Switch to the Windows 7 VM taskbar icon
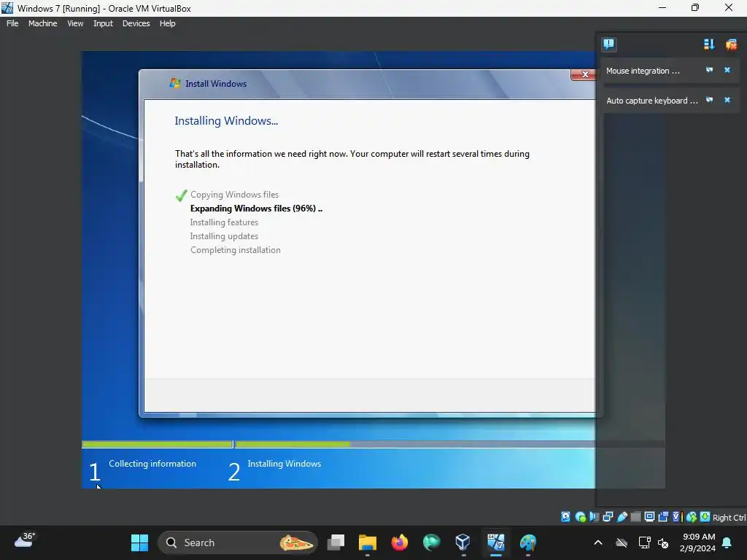Viewport: 747px width, 560px height. coord(495,542)
